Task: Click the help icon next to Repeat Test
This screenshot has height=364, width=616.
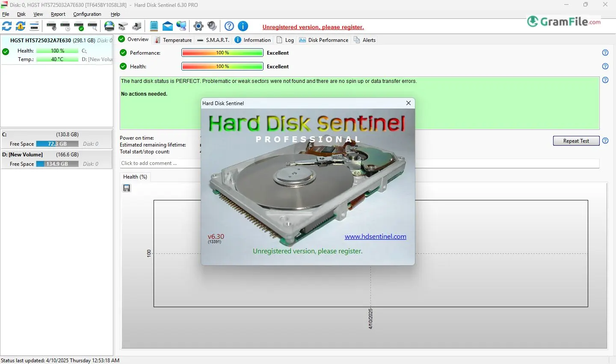Action: tap(605, 141)
